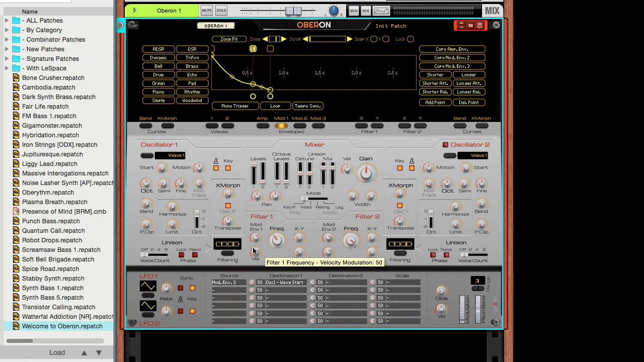Screen dimensions: 644x362
Task: Toggle envelope Loop
Action: tap(275, 106)
